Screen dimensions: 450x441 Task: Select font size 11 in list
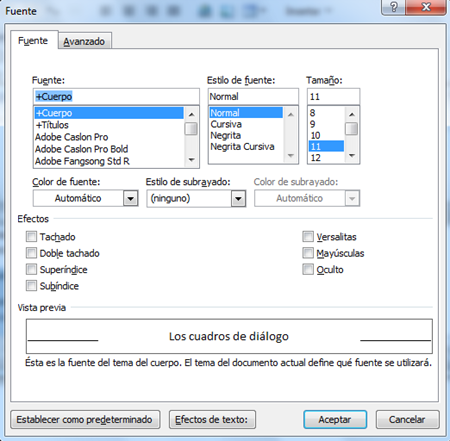coord(326,147)
